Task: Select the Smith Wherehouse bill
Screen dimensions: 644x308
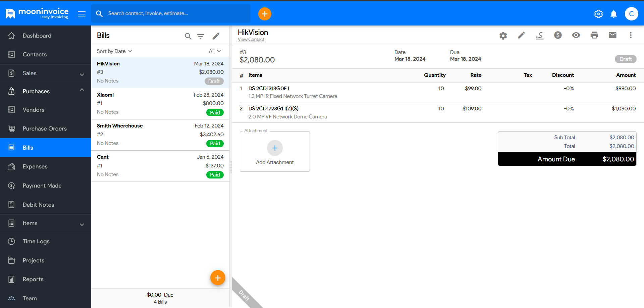Action: 160,135
